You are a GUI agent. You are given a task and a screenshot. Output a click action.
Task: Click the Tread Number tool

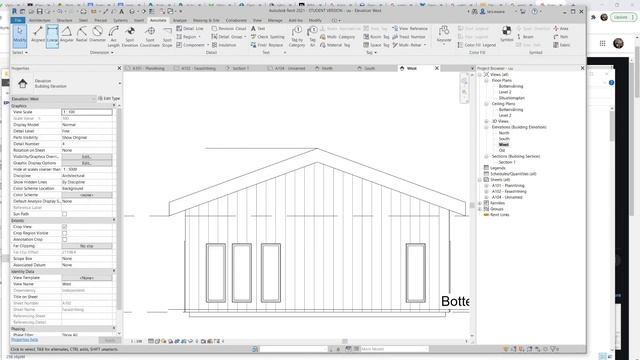pos(409,37)
